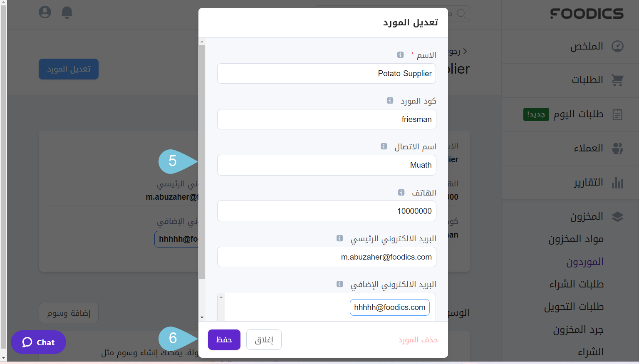Click the Foodics logo

[x=587, y=14]
